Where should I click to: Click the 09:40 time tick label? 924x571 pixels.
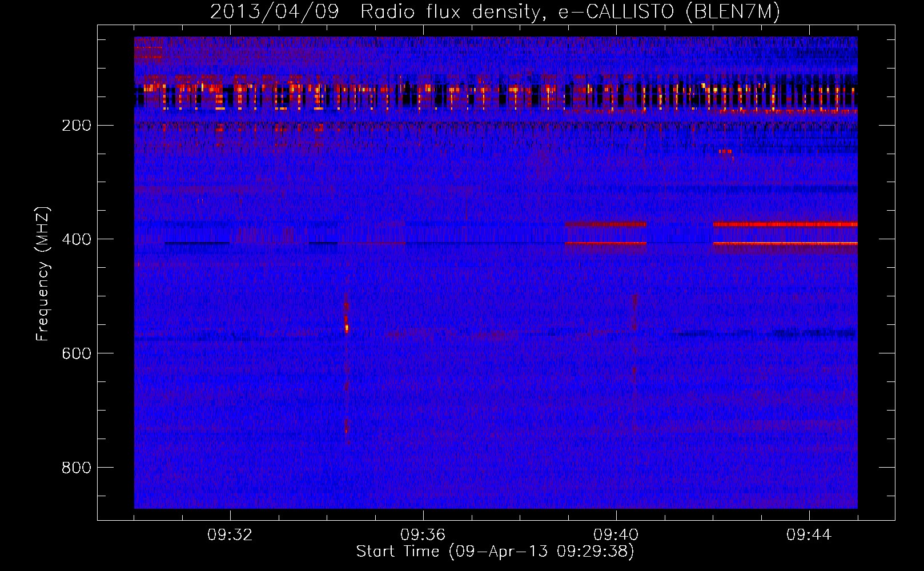pyautogui.click(x=616, y=535)
